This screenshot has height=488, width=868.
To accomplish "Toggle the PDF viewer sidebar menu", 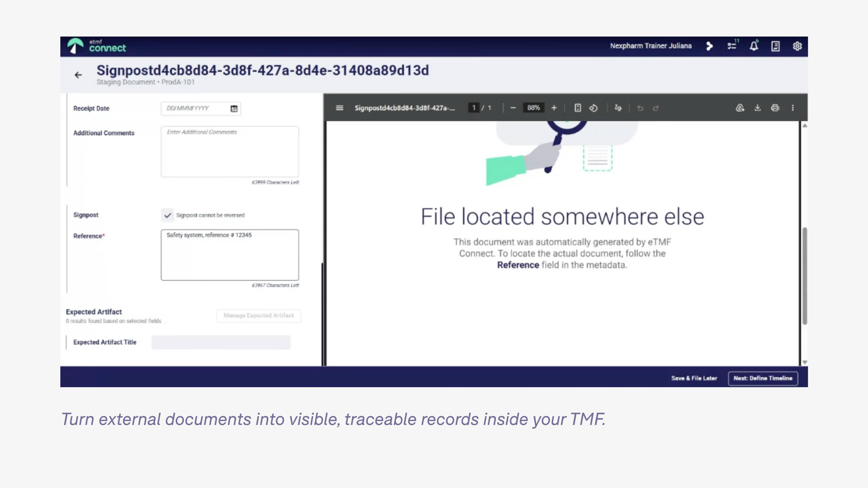I will coord(339,108).
